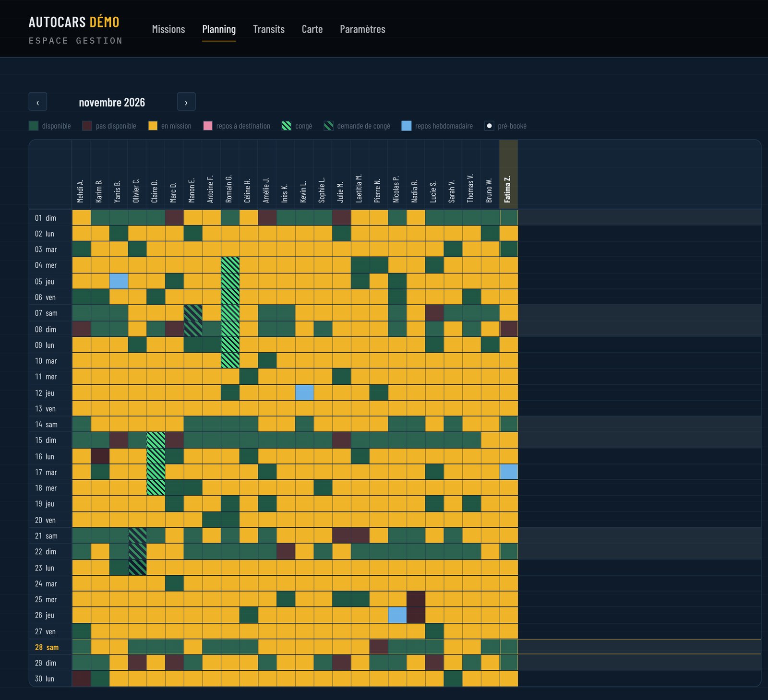Viewport: 768px width, 700px height.
Task: Select the 'en mission' legend swatch
Action: point(153,126)
